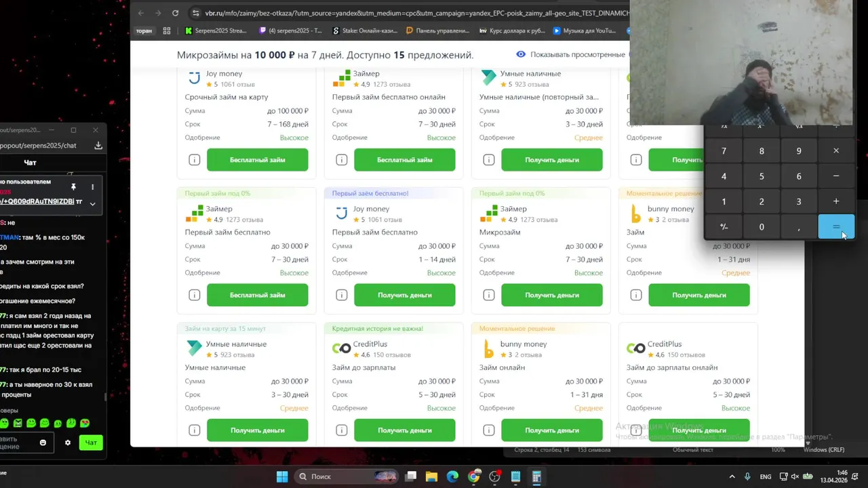Open info icon on Займ до зарплаты card
Image resolution: width=868 pixels, height=488 pixels.
coord(341,430)
